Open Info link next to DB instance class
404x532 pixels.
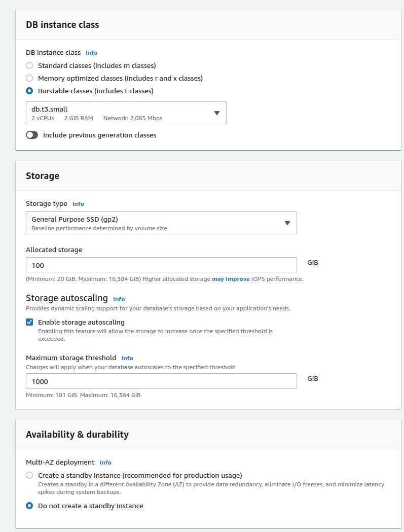click(91, 53)
